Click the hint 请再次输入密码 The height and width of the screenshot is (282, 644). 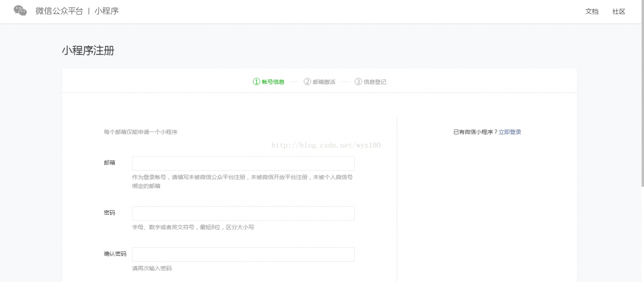click(x=152, y=268)
